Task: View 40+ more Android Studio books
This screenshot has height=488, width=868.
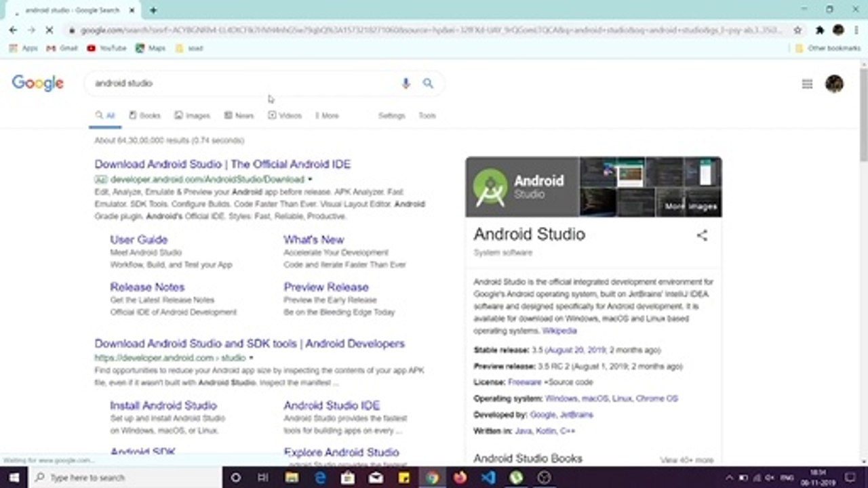Action: 687,460
